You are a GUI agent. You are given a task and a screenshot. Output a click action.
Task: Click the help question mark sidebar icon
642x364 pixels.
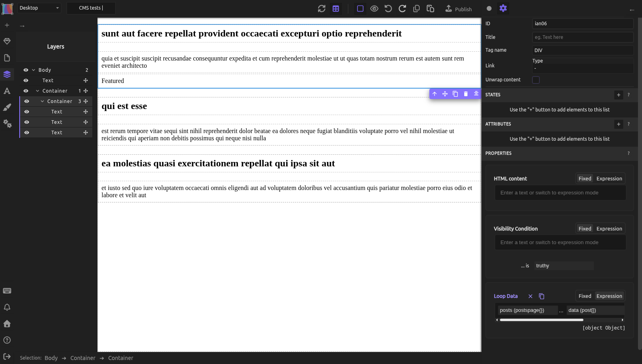pos(7,340)
